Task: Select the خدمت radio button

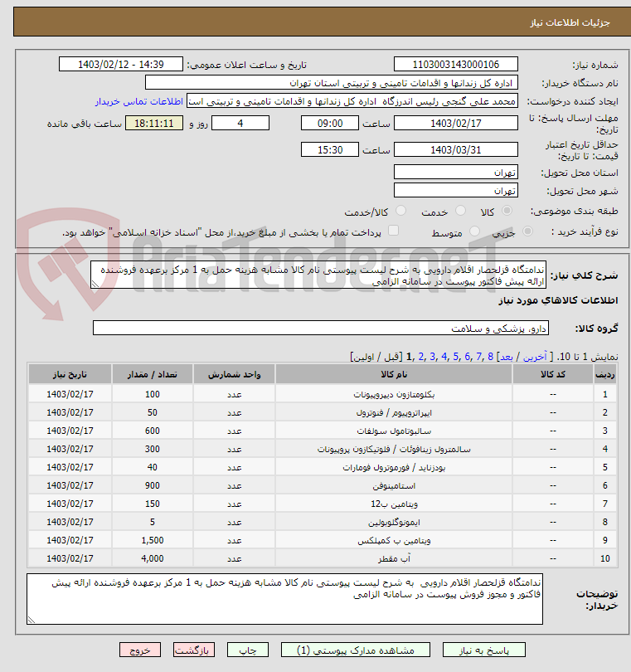Action: pos(460,211)
